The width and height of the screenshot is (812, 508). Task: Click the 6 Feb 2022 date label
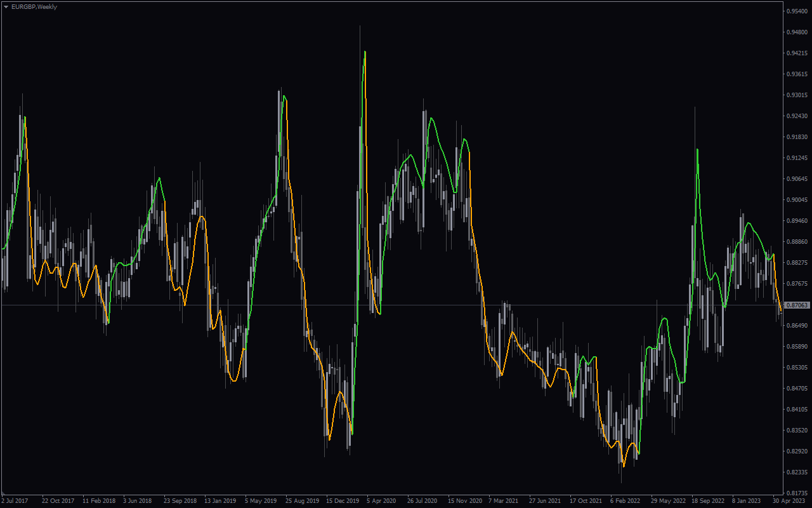click(625, 501)
